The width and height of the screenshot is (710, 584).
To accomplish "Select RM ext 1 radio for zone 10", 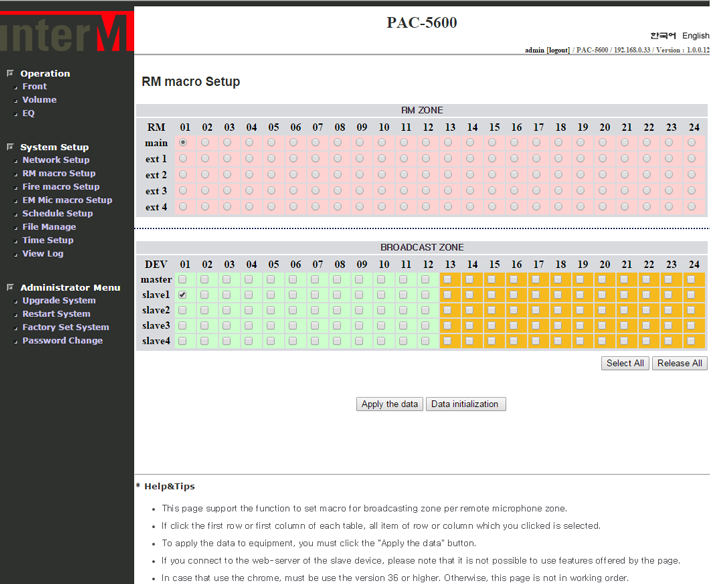I will (x=382, y=158).
